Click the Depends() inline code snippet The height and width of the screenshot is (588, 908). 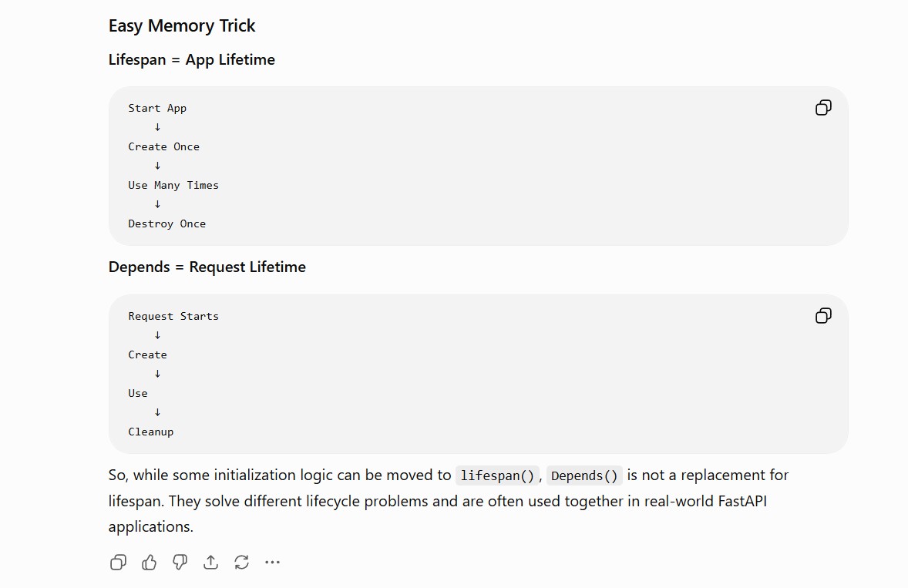[x=584, y=475]
